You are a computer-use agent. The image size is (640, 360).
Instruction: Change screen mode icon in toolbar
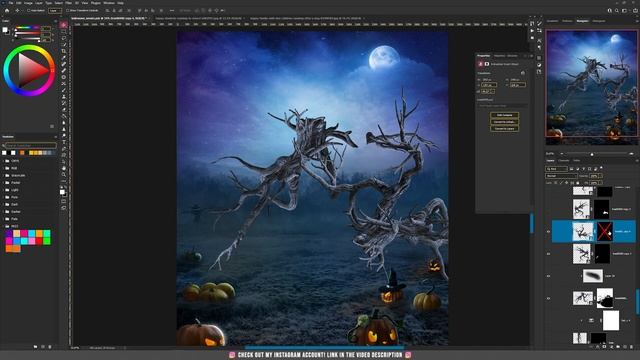pos(64,207)
